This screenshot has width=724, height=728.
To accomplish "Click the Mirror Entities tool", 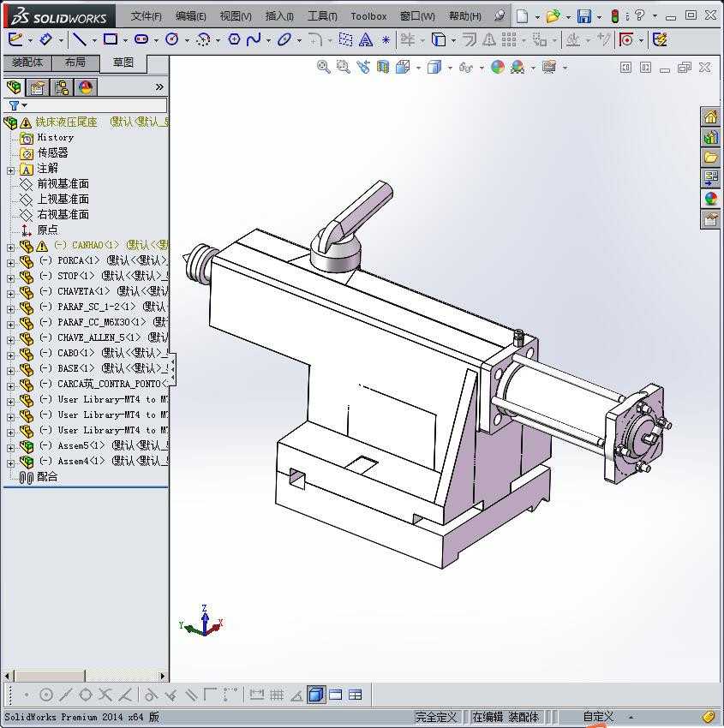I will (x=489, y=39).
